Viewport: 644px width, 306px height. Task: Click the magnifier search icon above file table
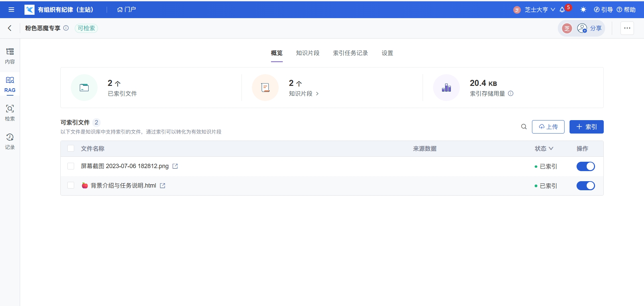click(524, 127)
